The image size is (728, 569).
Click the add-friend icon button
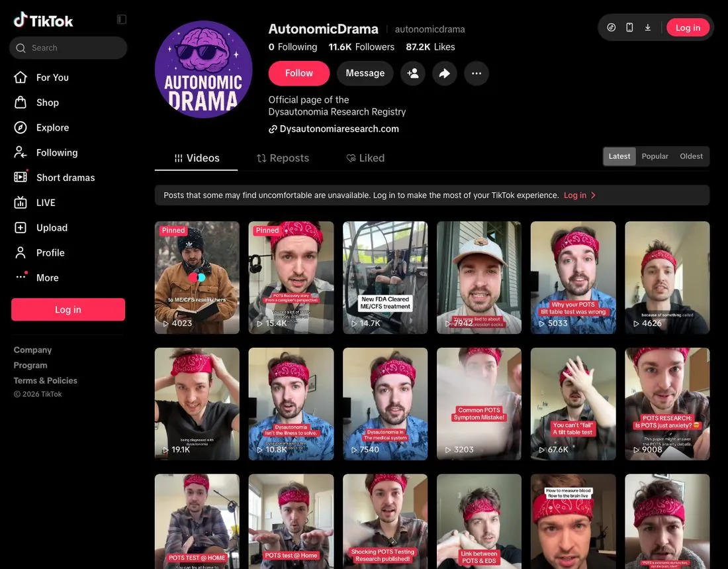pyautogui.click(x=413, y=74)
